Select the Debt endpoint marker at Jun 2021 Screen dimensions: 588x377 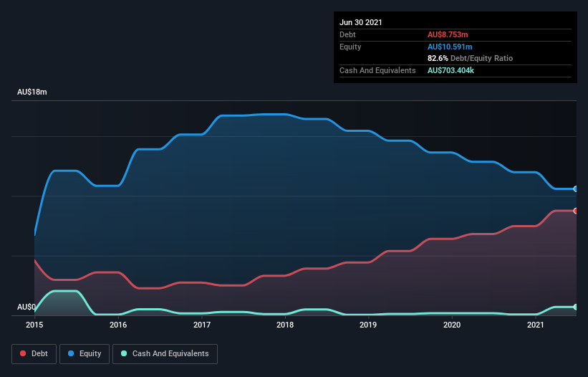pyautogui.click(x=576, y=211)
